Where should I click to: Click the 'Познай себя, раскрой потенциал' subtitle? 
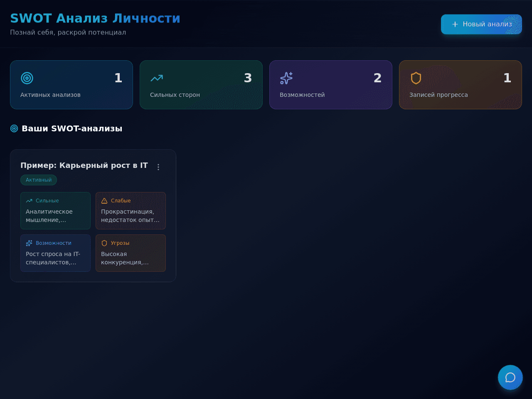point(68,32)
